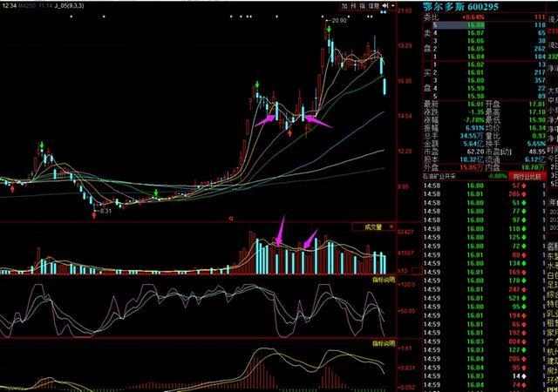Click the pair of blue dots below the toolbar
Viewport: 558px width, 392px height.
[383, 13]
